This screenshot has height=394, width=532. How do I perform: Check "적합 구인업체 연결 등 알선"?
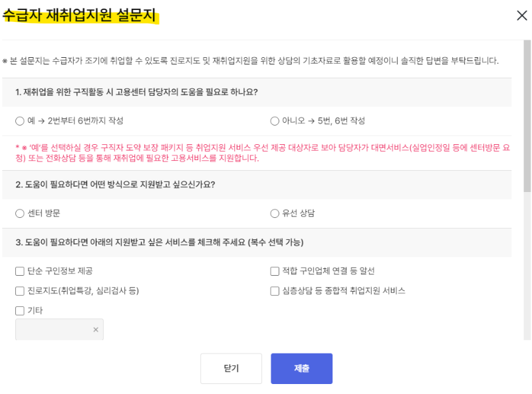274,270
